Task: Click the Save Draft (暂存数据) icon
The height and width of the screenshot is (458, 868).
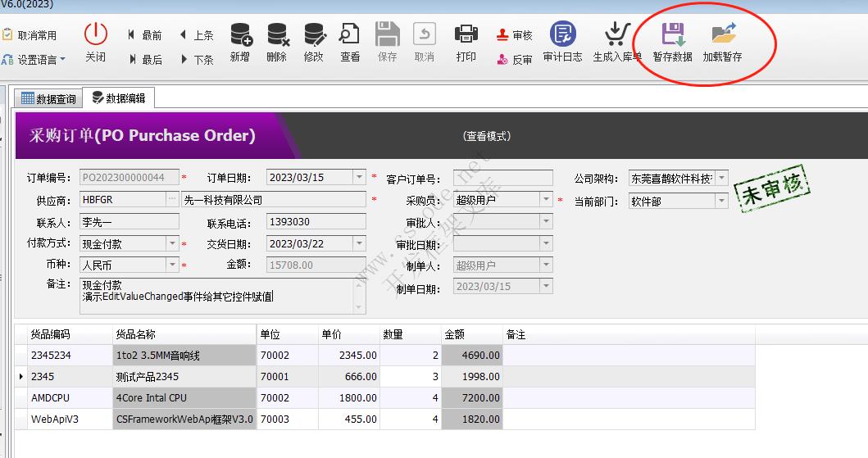Action: (x=673, y=34)
